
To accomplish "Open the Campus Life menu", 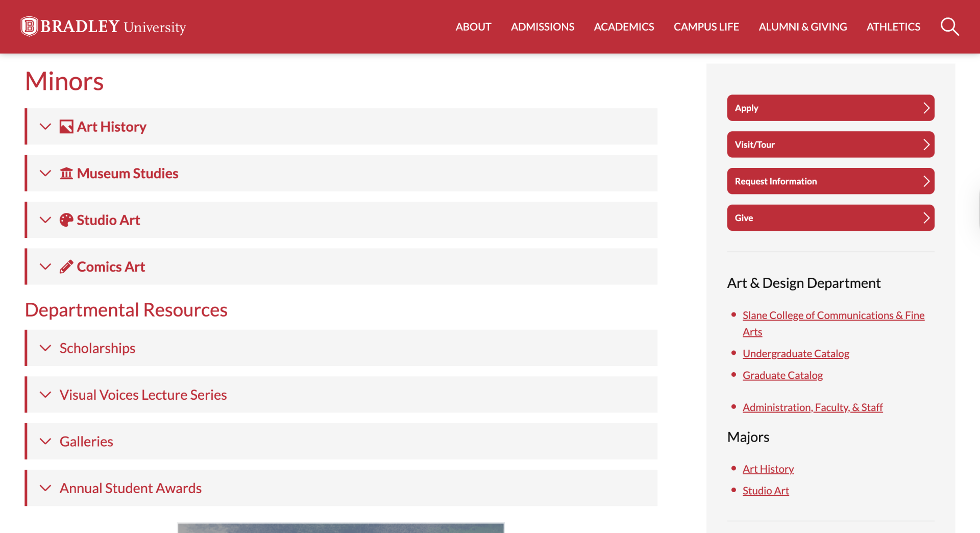I will point(706,27).
